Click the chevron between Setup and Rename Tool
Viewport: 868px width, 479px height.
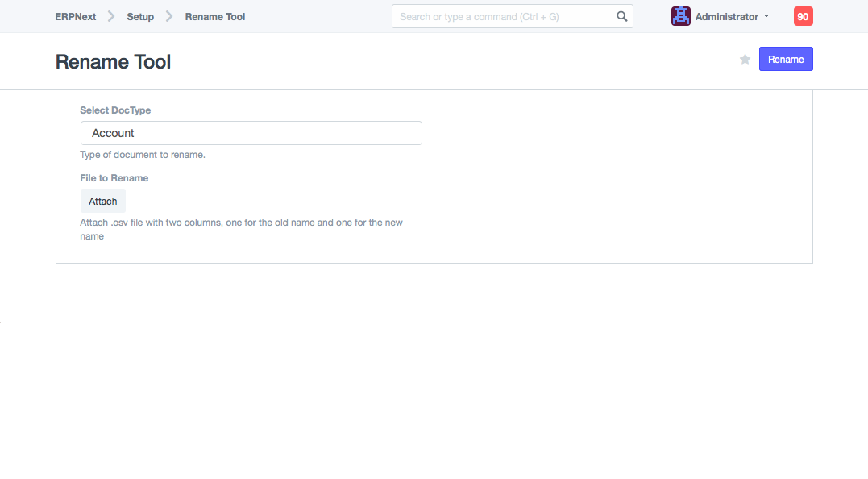[169, 16]
